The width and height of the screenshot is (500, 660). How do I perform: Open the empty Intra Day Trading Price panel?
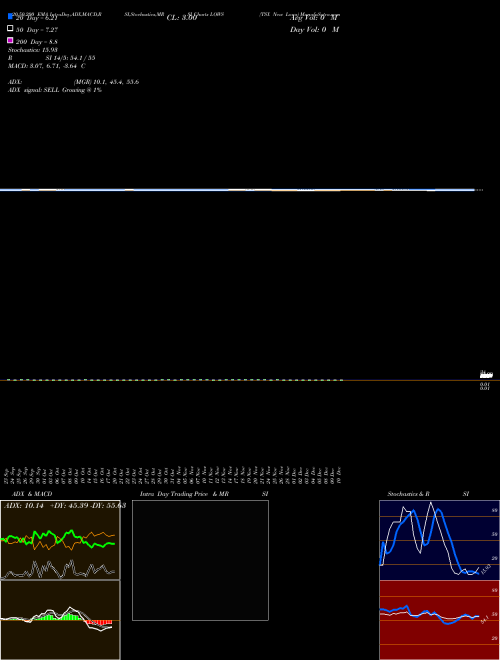tap(200, 560)
